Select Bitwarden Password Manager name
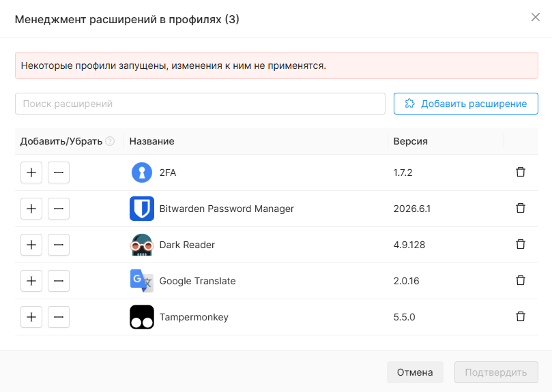The image size is (552, 392). point(227,209)
